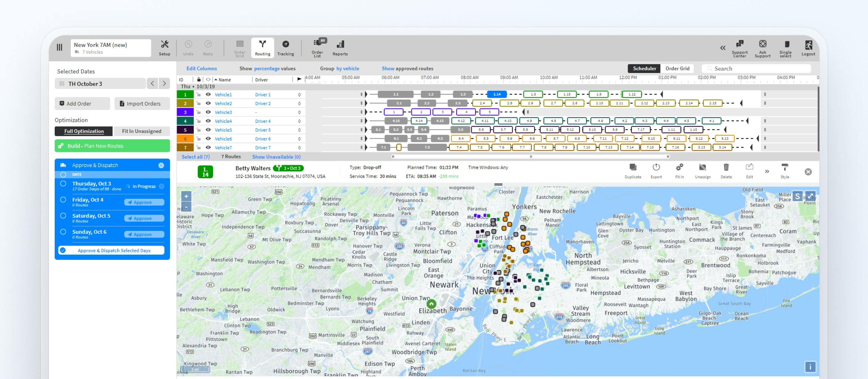The height and width of the screenshot is (379, 868).
Task: Open the Style paint roller tool
Action: (784, 171)
